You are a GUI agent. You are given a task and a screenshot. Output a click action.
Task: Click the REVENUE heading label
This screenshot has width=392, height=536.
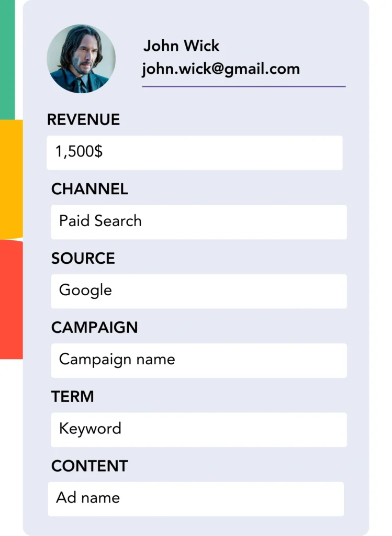(83, 120)
